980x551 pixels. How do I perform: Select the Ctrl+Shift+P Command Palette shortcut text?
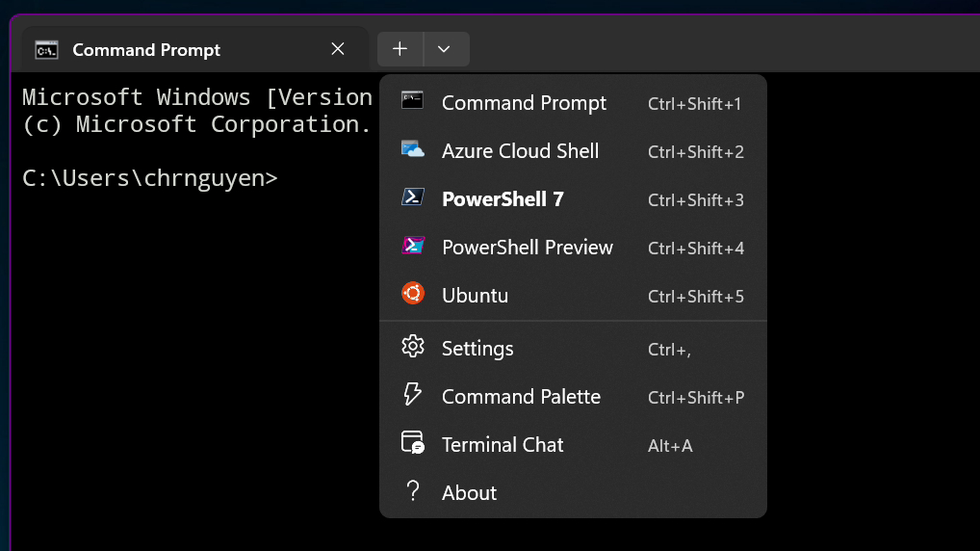pyautogui.click(x=695, y=398)
